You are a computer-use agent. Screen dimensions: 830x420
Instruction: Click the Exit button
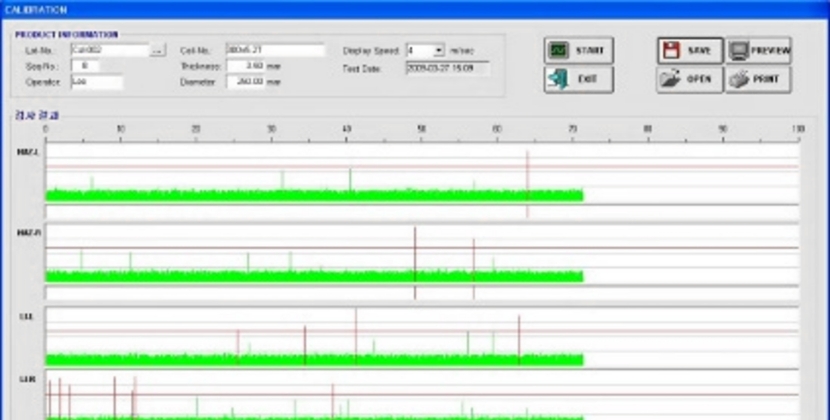point(579,79)
